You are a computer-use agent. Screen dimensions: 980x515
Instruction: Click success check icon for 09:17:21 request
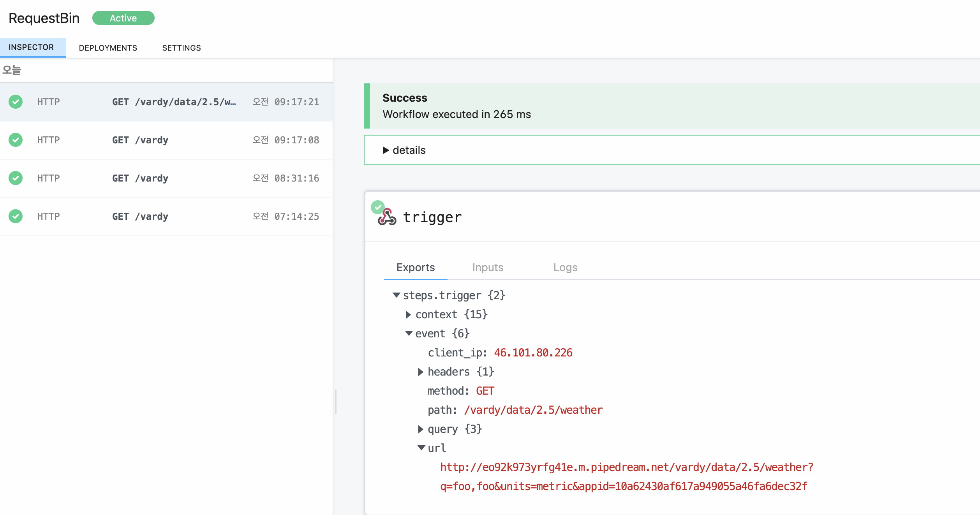click(16, 102)
